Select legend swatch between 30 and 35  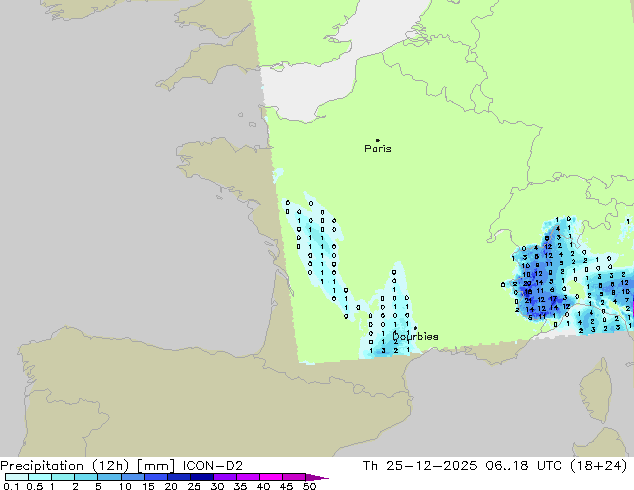(225, 477)
